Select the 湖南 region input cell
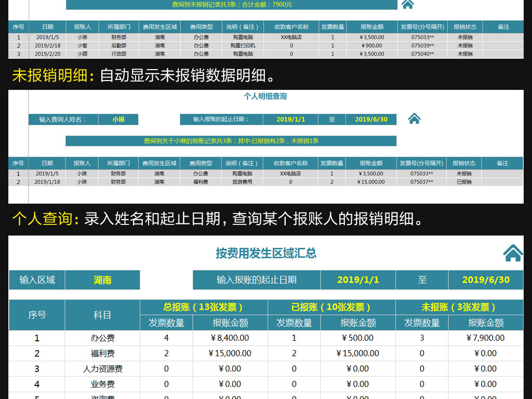 (102, 280)
